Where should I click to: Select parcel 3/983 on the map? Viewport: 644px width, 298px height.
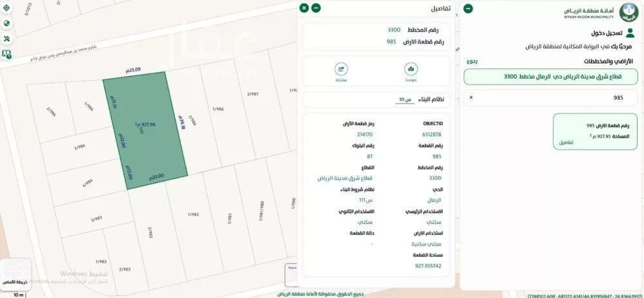click(x=95, y=219)
